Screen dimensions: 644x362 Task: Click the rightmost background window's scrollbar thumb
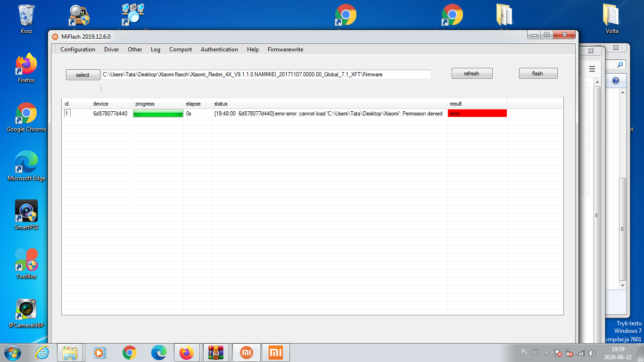click(623, 229)
